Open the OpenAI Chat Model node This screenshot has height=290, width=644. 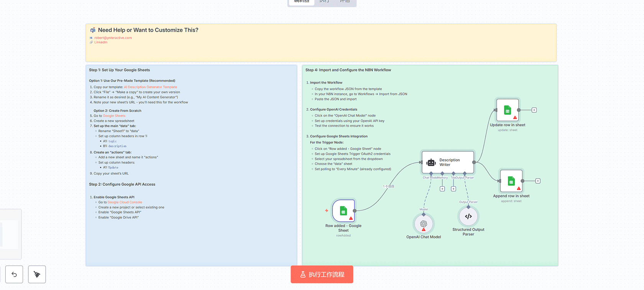424,224
